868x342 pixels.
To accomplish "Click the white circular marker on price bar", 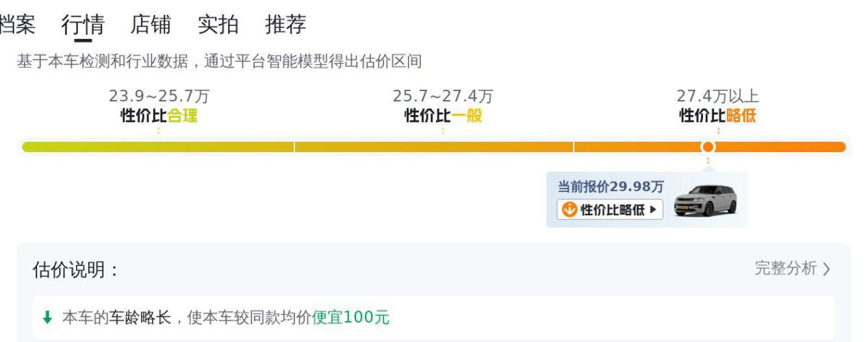I will click(708, 147).
